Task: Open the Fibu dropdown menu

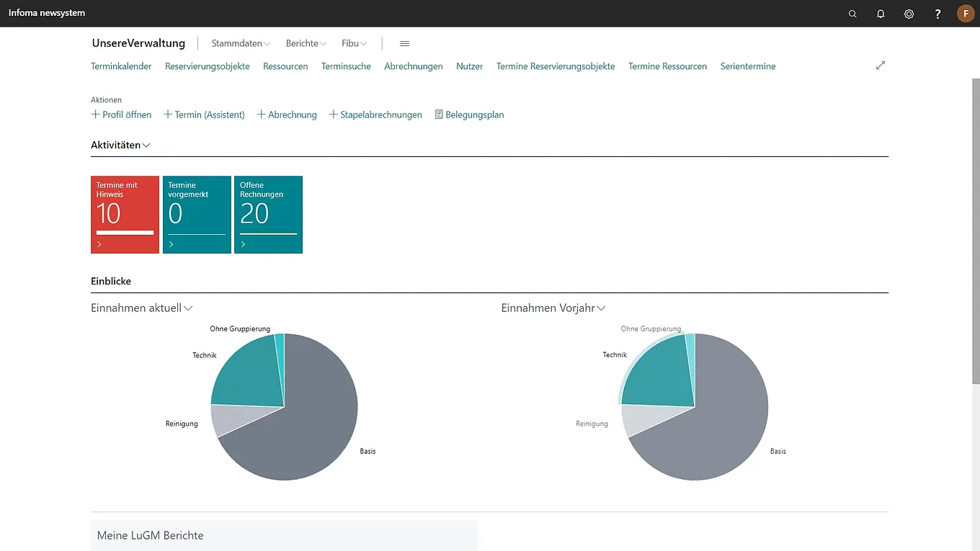Action: tap(354, 43)
